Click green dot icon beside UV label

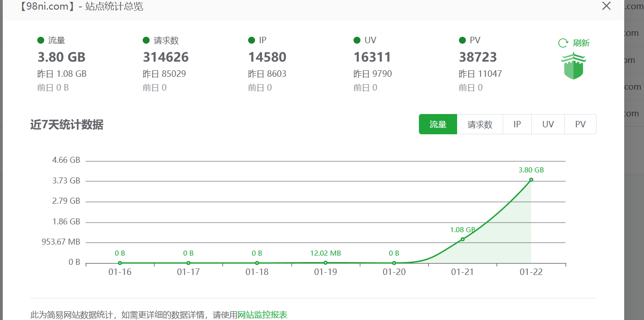tap(356, 40)
